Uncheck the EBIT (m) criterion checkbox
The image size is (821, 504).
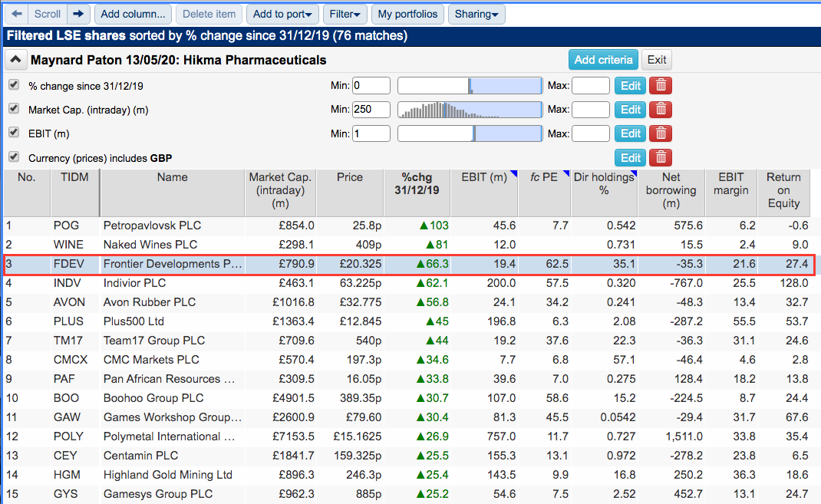point(14,133)
